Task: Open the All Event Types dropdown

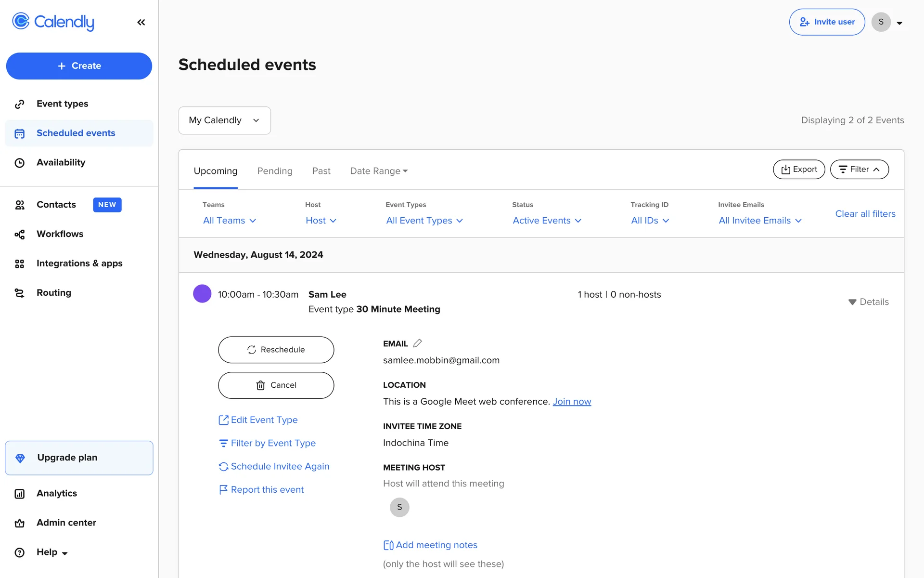Action: pos(424,221)
